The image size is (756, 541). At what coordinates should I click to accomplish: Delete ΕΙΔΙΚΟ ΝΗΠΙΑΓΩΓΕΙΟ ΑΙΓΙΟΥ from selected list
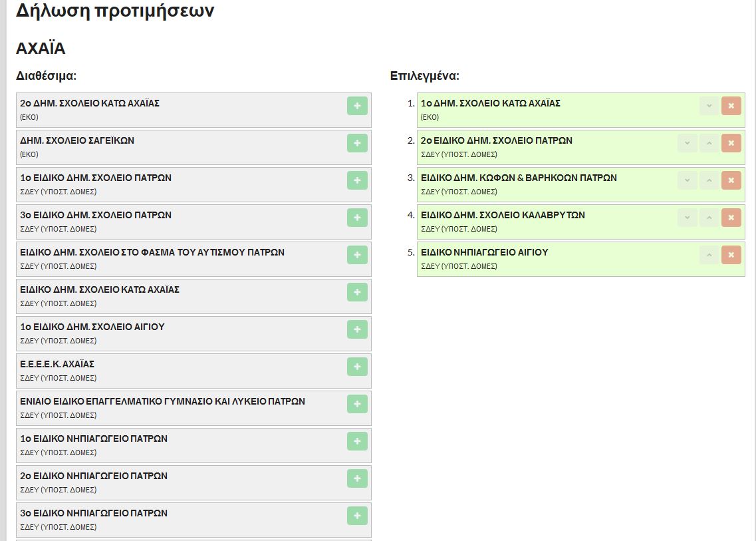731,255
